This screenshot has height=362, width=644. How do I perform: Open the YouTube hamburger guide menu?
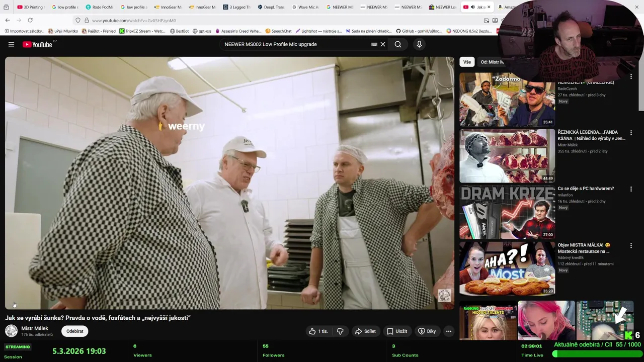coord(11,44)
